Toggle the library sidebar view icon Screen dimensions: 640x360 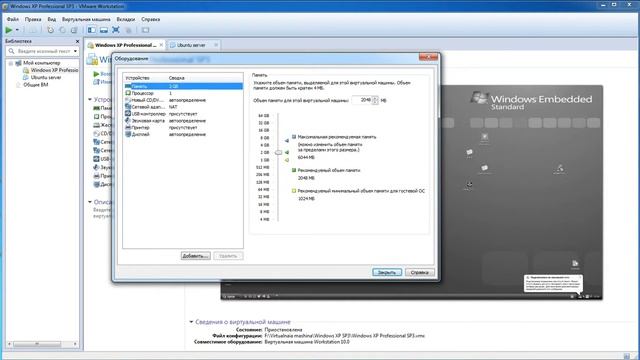click(92, 30)
